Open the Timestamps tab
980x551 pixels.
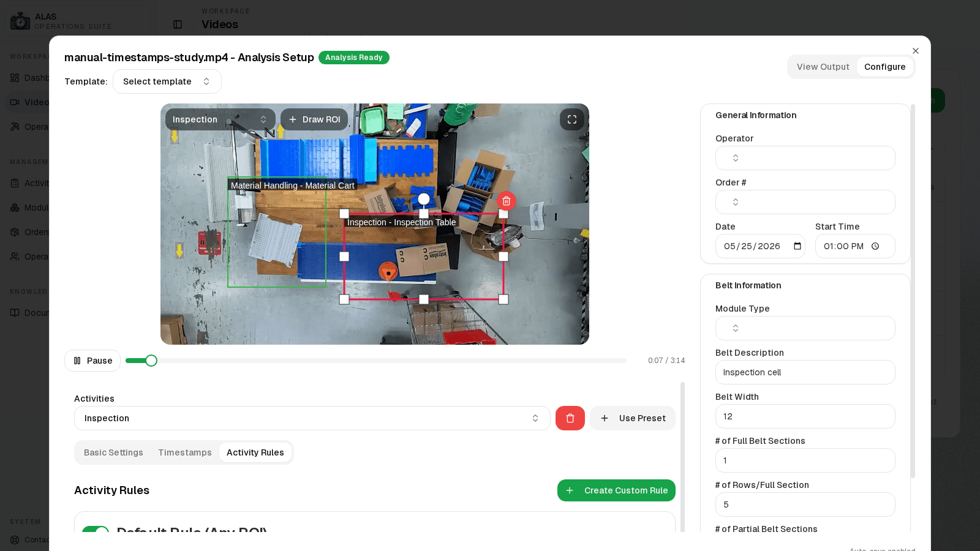coord(185,452)
